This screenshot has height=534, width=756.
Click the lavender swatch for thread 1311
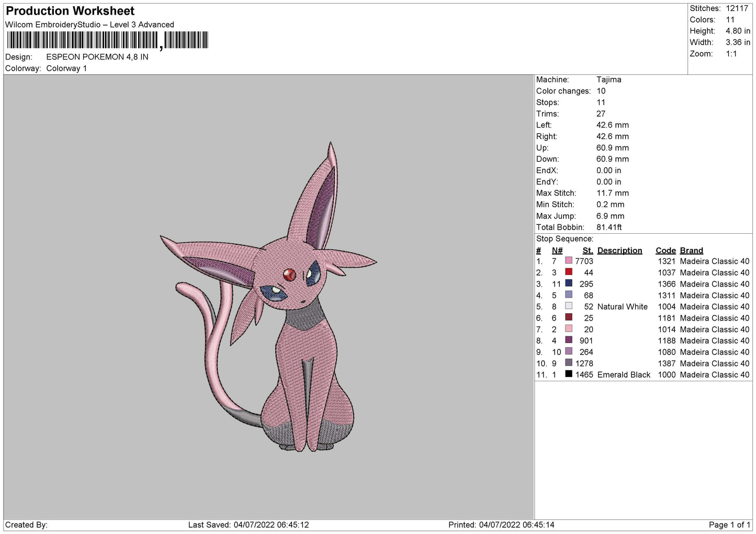(569, 294)
